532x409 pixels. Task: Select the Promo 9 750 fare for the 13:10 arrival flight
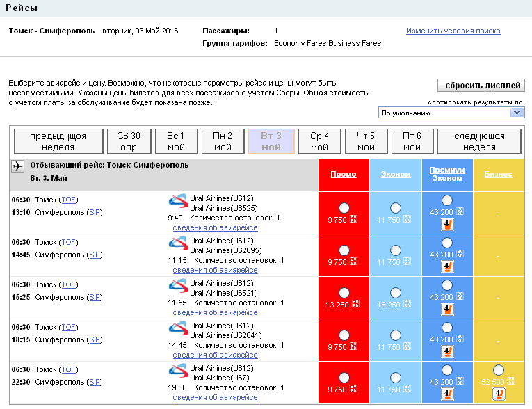344,208
